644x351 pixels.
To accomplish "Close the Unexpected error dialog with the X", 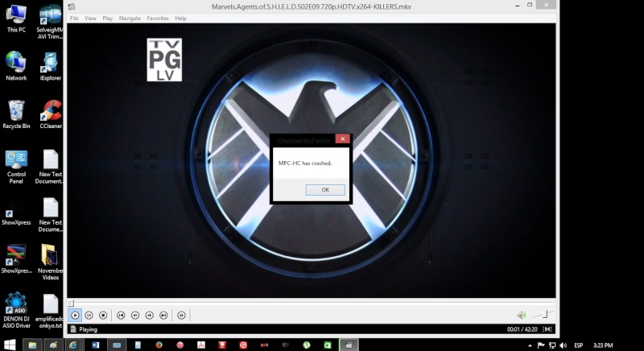I will click(x=343, y=138).
